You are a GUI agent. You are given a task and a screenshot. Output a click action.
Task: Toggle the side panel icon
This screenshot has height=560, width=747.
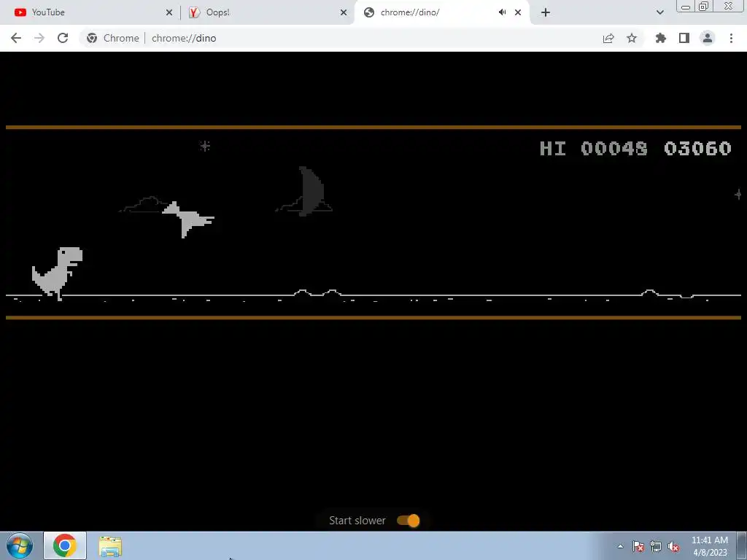point(684,38)
